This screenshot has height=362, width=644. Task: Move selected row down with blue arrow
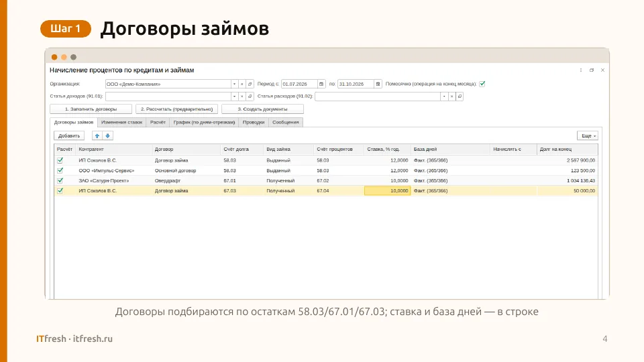pyautogui.click(x=107, y=136)
